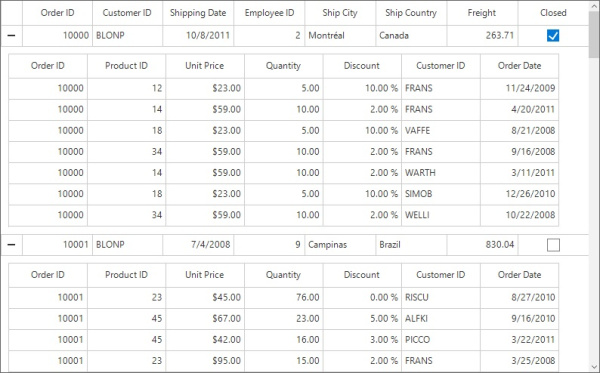The height and width of the screenshot is (373, 600).
Task: Click the Quantity header in second detail grid
Action: (283, 275)
